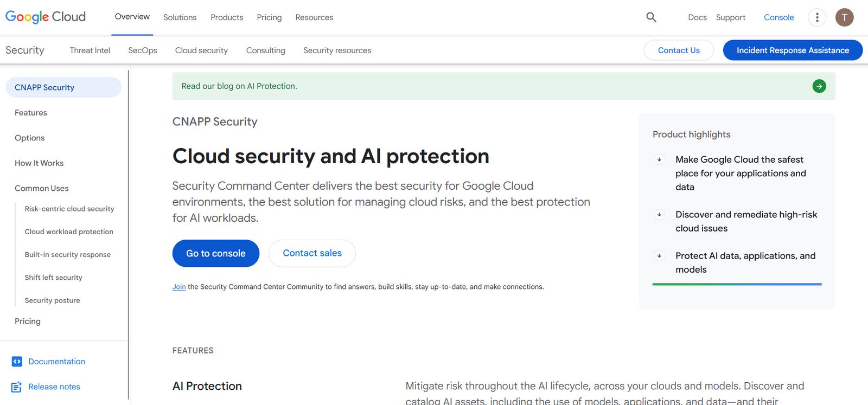
Task: Click the FEATURES section label
Action: click(193, 351)
